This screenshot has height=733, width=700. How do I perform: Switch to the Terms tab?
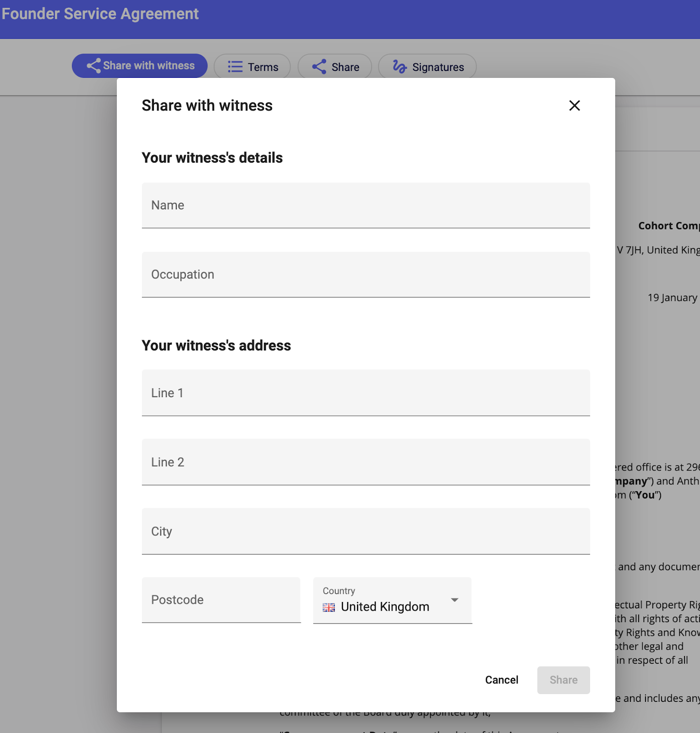click(x=262, y=67)
